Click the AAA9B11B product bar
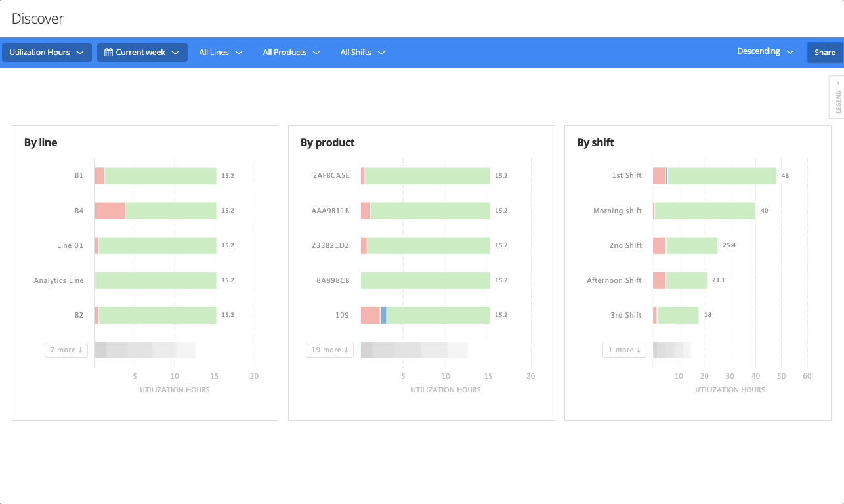 point(425,211)
